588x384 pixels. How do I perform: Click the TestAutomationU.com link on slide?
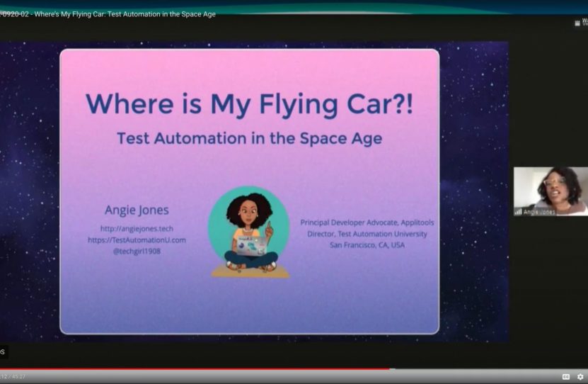137,239
